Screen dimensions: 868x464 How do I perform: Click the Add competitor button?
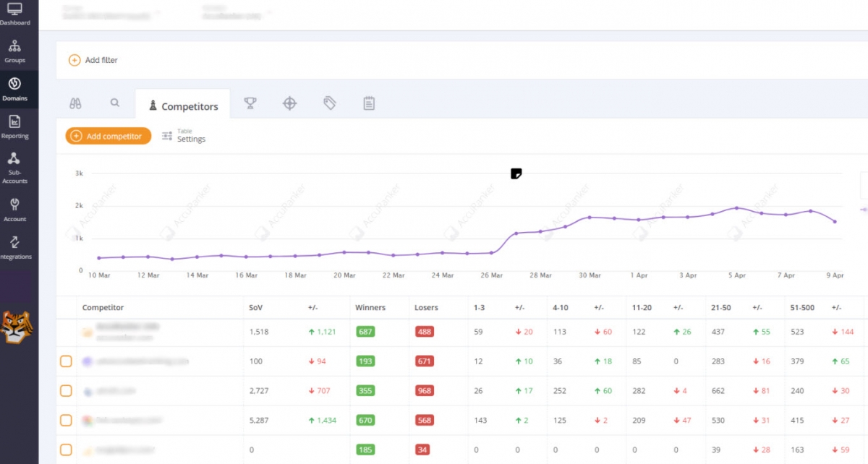pos(108,136)
